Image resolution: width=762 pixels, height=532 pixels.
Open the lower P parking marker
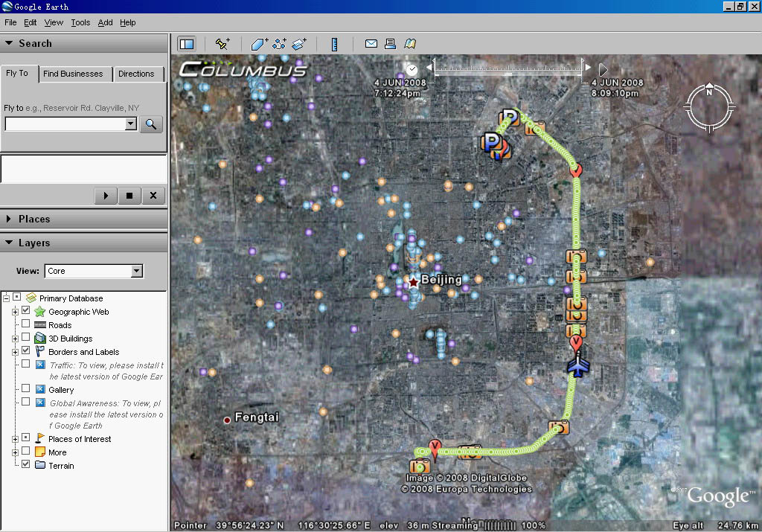pos(492,142)
